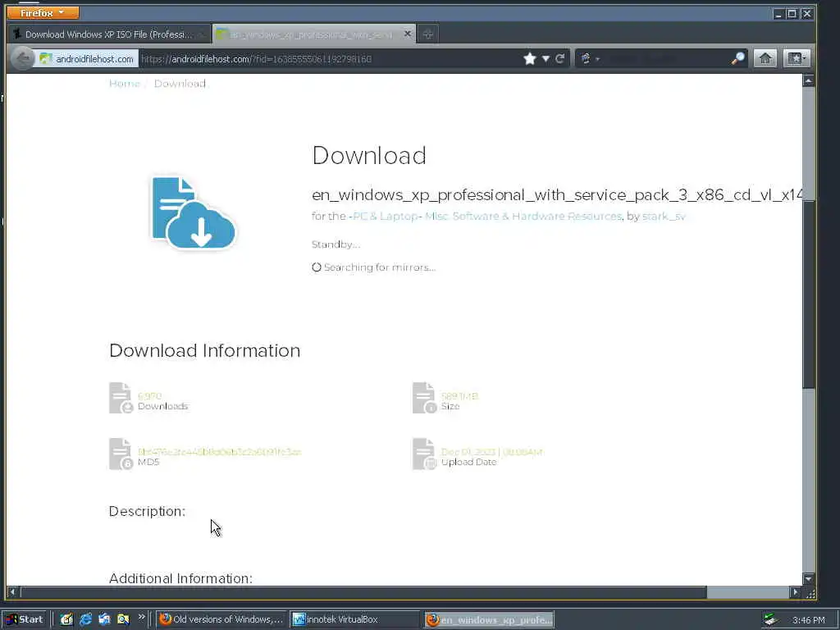Focus the URL address bar

coord(330,59)
